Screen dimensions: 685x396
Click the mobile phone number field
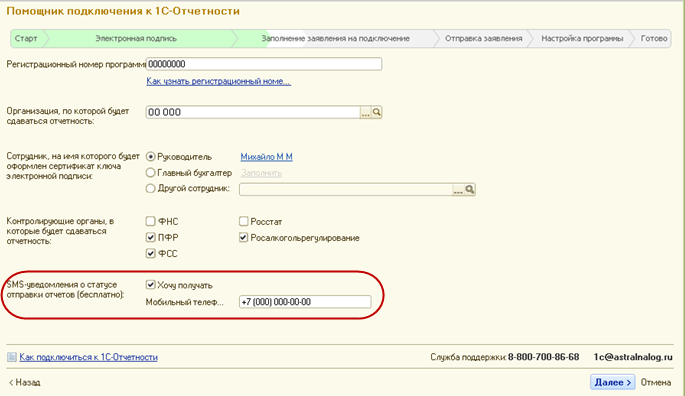305,302
